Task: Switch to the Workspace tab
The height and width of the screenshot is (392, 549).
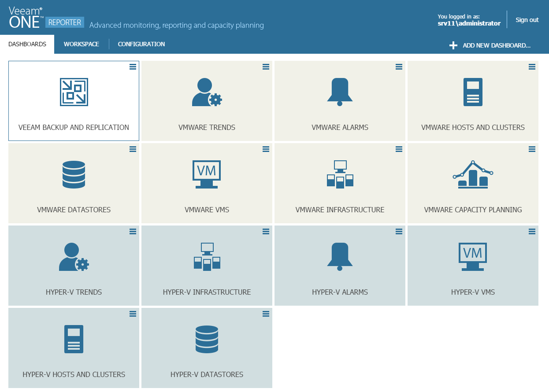Action: click(82, 44)
